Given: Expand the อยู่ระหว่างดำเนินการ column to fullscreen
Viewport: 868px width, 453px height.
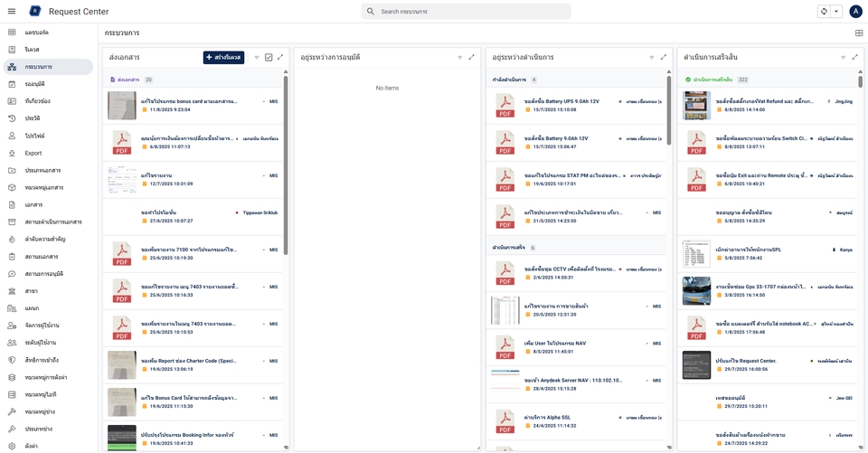Looking at the screenshot, I should (x=664, y=58).
